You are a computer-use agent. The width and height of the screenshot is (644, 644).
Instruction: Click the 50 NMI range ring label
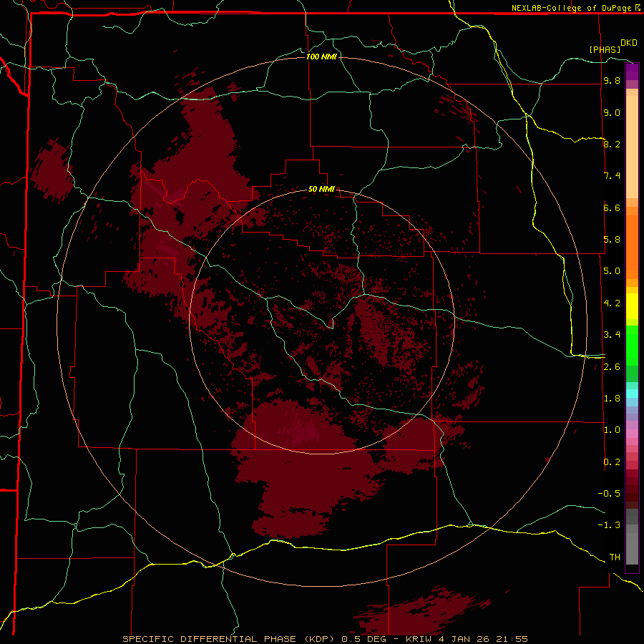click(321, 189)
